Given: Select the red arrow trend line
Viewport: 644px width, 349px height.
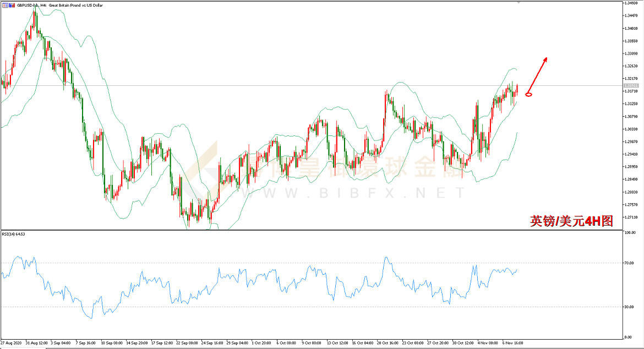Looking at the screenshot, I should (538, 74).
